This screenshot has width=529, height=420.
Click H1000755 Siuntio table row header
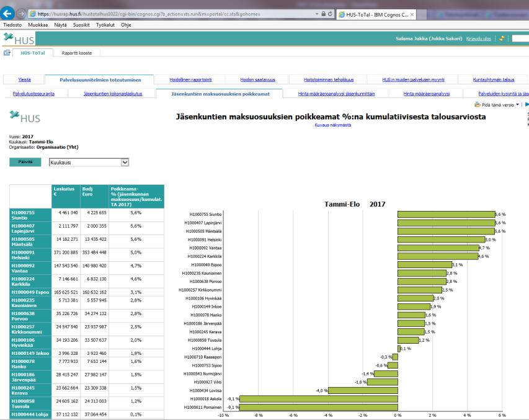tap(30, 215)
